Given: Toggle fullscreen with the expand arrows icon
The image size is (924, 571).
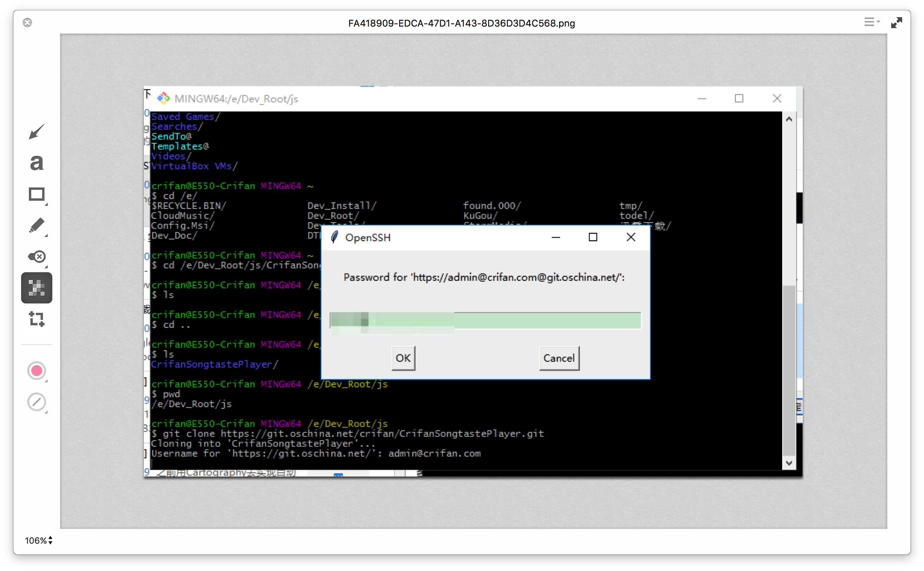Looking at the screenshot, I should 896,23.
